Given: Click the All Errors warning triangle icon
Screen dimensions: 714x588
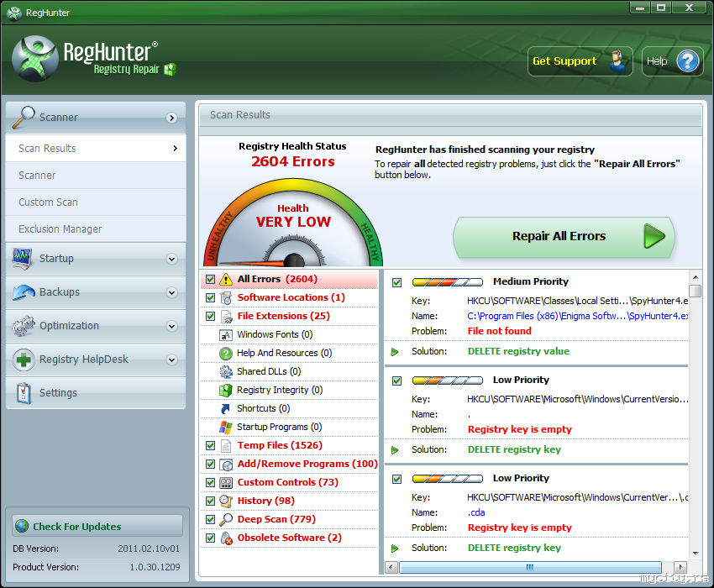Looking at the screenshot, I should click(226, 279).
